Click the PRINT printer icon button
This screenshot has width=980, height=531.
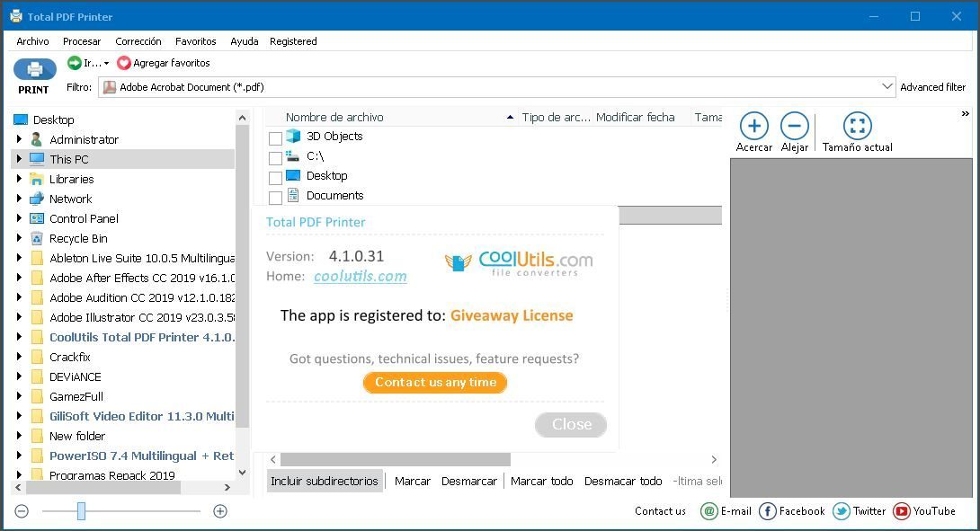click(x=34, y=68)
